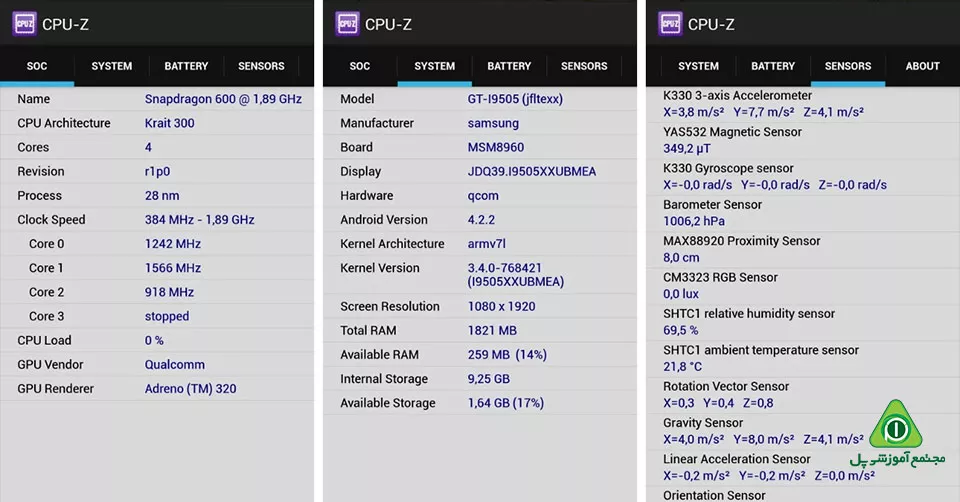960x502 pixels.
Task: Click proximity reading '8,0 cm'
Action: click(681, 258)
